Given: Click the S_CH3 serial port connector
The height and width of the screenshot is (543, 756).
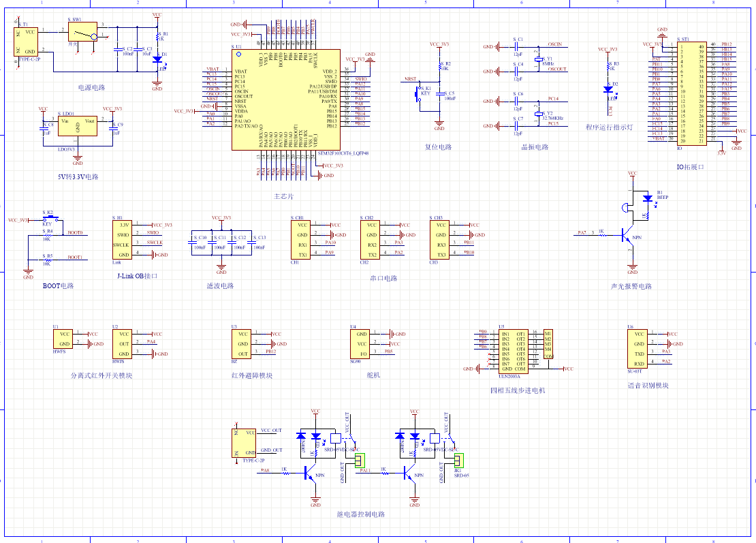Looking at the screenshot, I should tap(439, 240).
